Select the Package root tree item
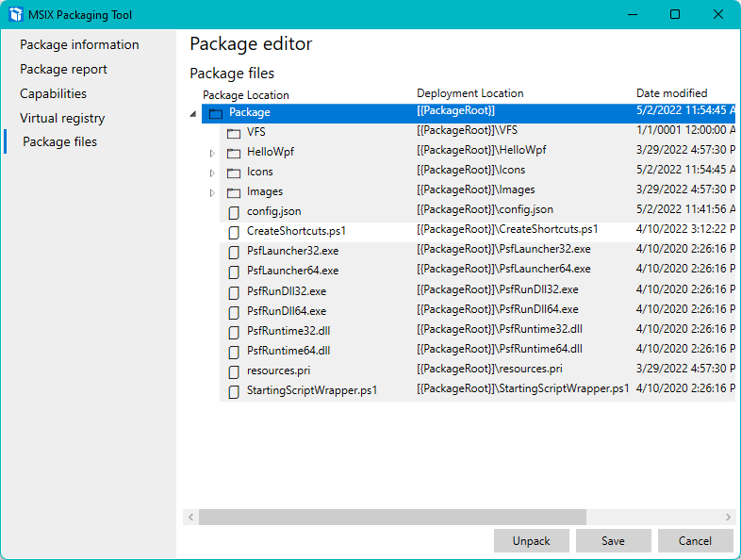The image size is (741, 560). (x=469, y=113)
